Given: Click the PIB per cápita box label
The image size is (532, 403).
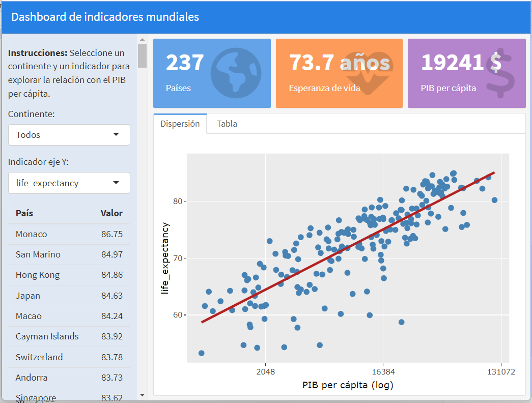Looking at the screenshot, I should 448,88.
